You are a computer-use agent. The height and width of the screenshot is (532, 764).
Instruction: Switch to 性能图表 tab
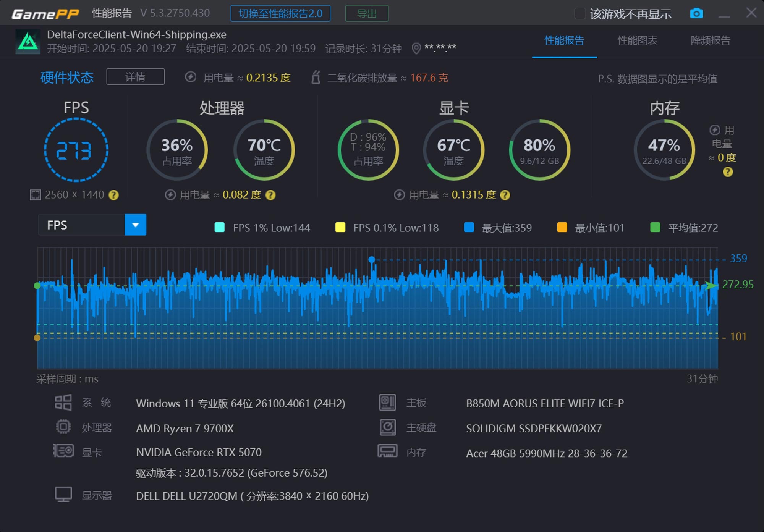[637, 40]
